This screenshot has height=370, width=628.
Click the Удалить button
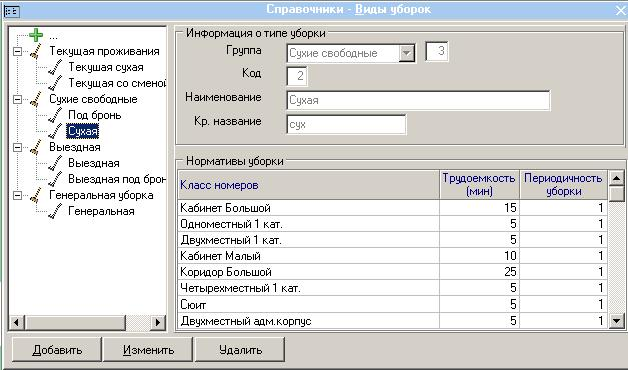[x=240, y=350]
